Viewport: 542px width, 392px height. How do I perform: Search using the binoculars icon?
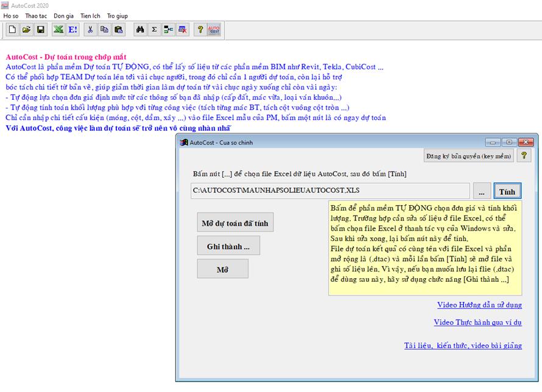(139, 29)
